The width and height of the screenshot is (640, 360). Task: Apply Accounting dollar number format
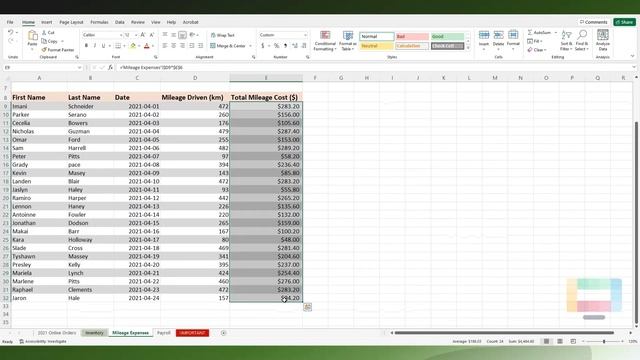[x=262, y=46]
